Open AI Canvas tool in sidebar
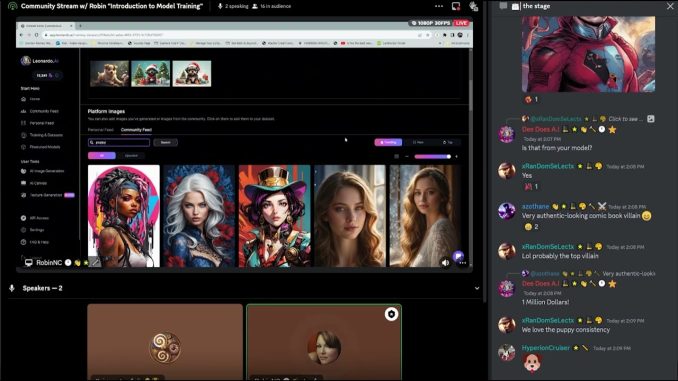Viewport: 678px width, 381px height. pos(34,183)
